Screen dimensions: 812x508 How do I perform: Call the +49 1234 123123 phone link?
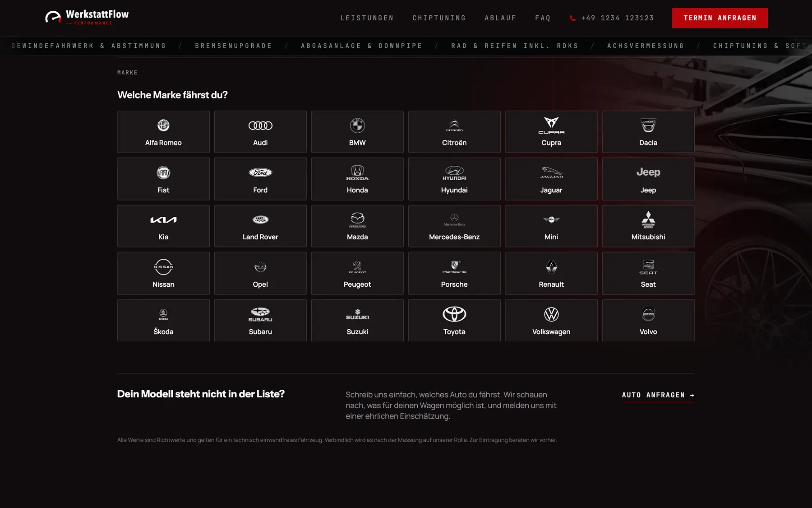tap(612, 18)
